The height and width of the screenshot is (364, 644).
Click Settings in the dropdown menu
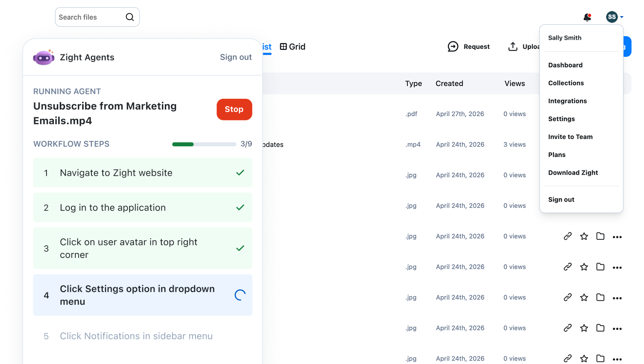pyautogui.click(x=561, y=119)
